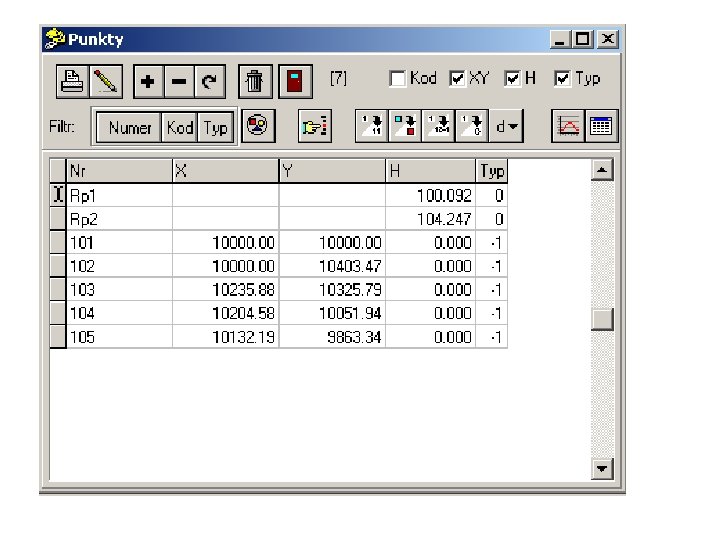
Task: Add a new point with plus button
Action: tap(148, 82)
